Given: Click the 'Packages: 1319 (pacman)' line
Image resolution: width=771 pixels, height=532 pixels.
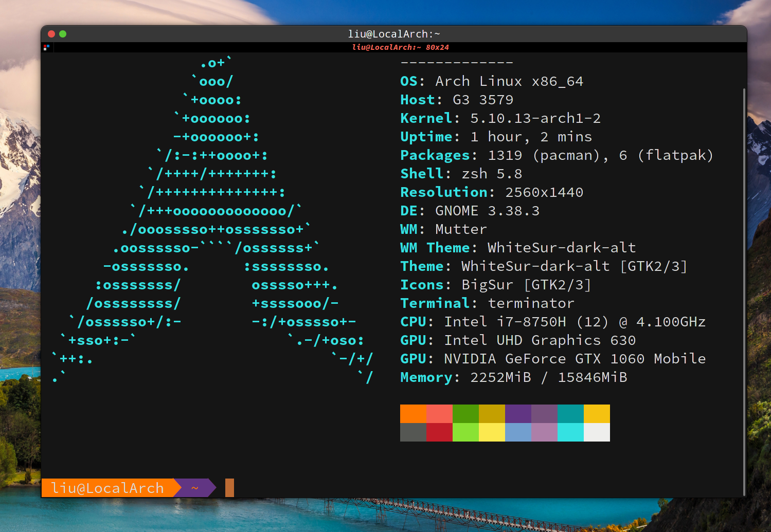Looking at the screenshot, I should tap(557, 155).
